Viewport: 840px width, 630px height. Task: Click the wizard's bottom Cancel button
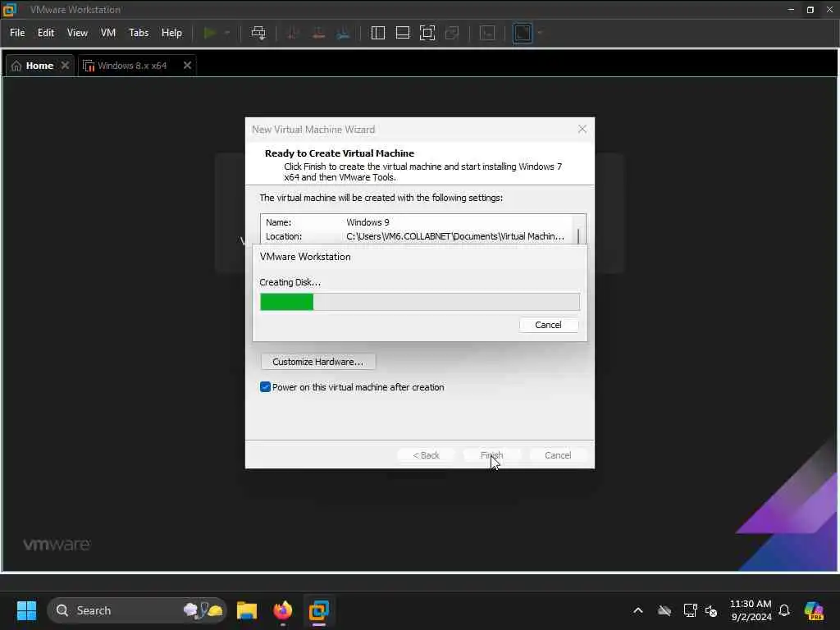(558, 455)
